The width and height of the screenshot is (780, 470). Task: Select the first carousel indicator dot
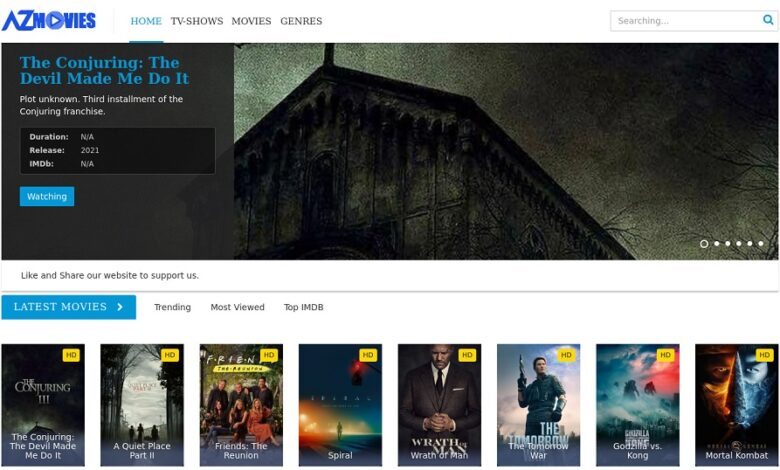[x=704, y=244]
